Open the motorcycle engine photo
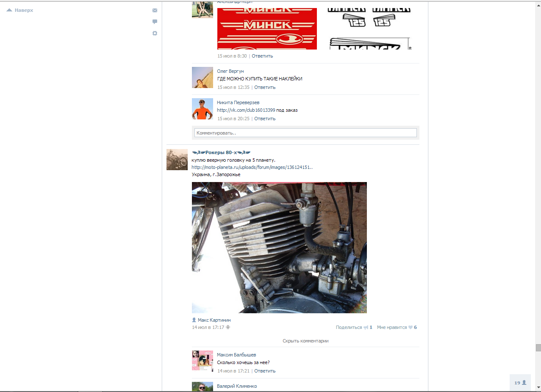 (x=279, y=248)
